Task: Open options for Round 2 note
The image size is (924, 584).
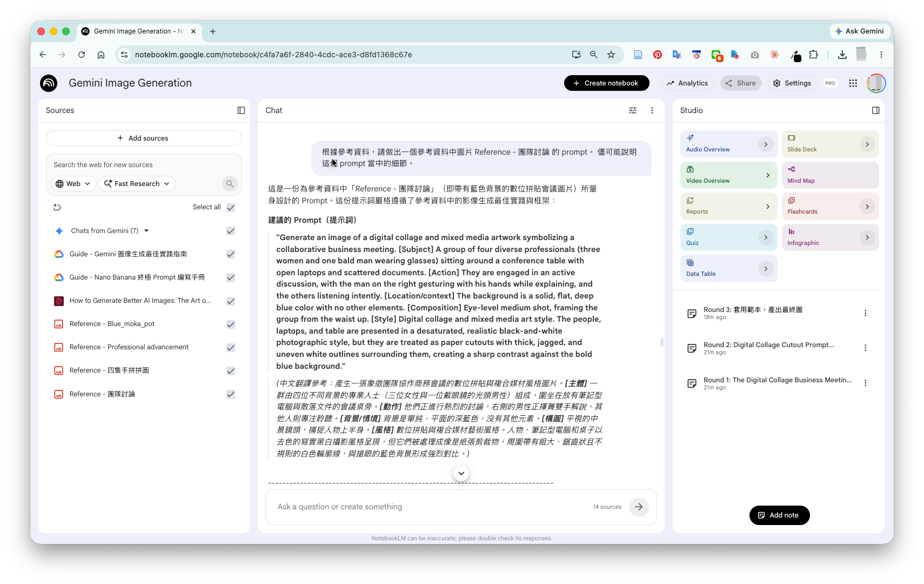Action: point(865,348)
